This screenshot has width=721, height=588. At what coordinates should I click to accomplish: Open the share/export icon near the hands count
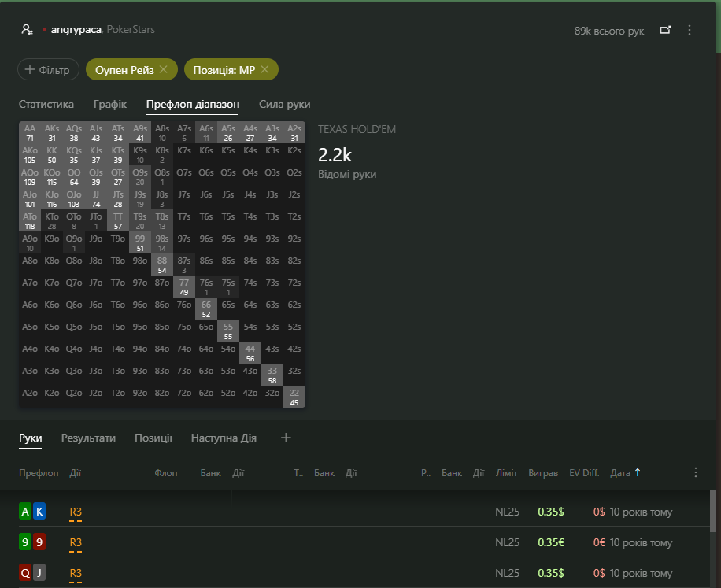(665, 31)
